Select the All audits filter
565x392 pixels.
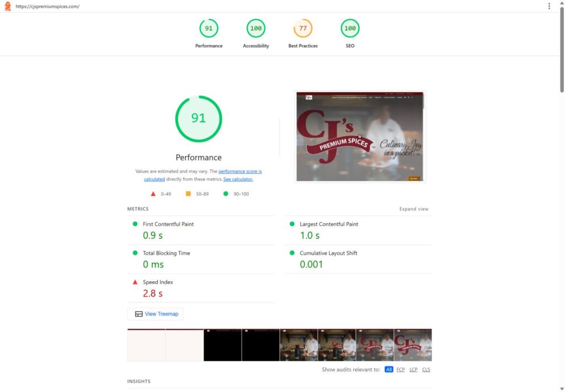[389, 369]
